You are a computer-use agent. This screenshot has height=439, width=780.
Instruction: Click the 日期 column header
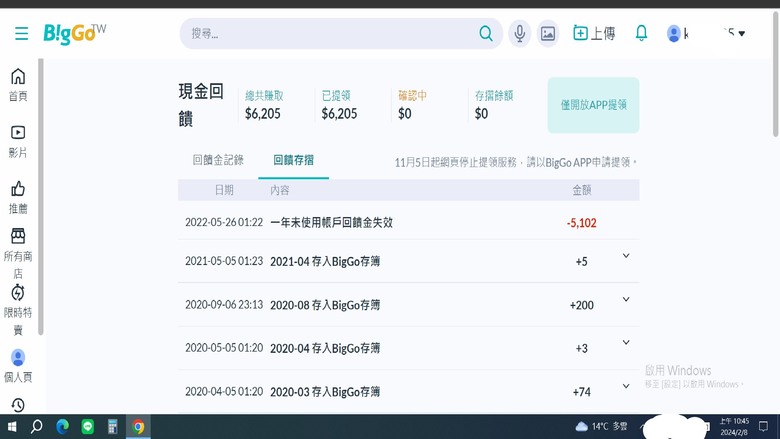click(224, 190)
